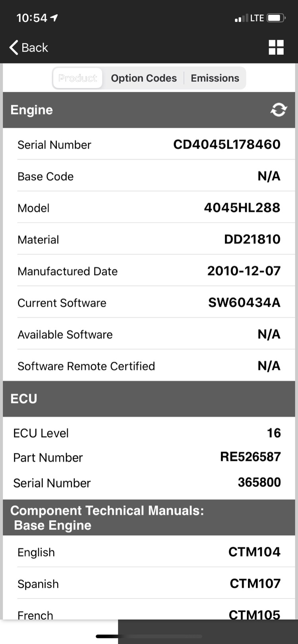Tap the Model 4045HL288 row
Viewport: 298px width, 644px height.
(x=149, y=208)
